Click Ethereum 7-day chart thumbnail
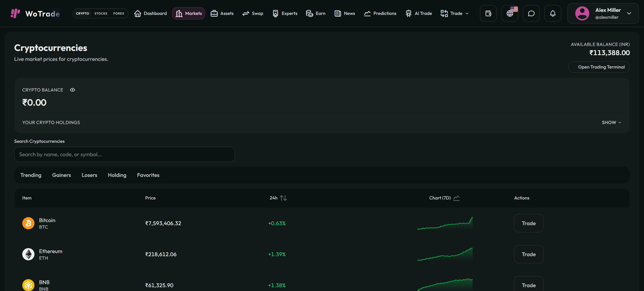644x291 pixels. tap(445, 254)
